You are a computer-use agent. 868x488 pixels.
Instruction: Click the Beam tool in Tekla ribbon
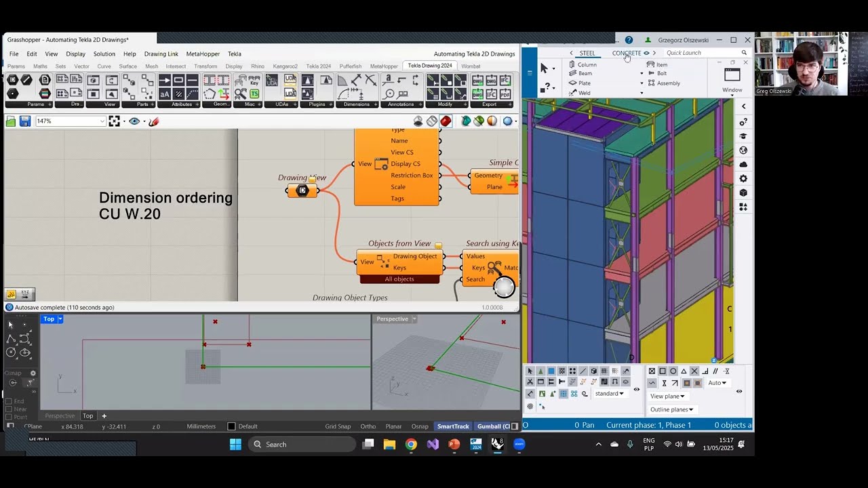click(580, 73)
